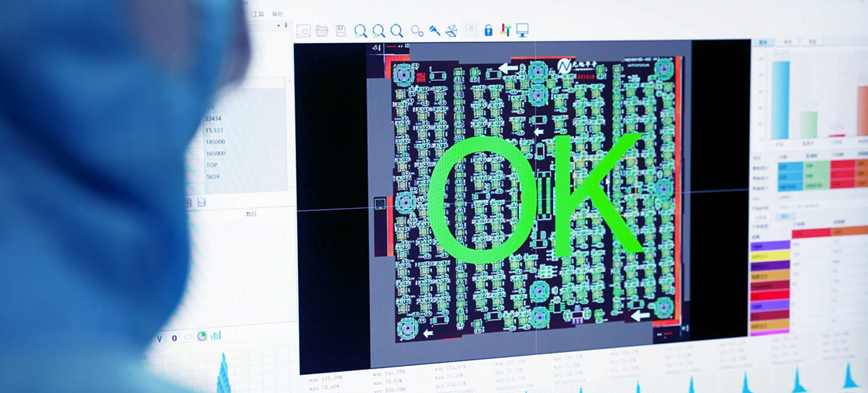Open the left panel dropdown arrow
Screen dimensions: 868x393
(x=278, y=25)
